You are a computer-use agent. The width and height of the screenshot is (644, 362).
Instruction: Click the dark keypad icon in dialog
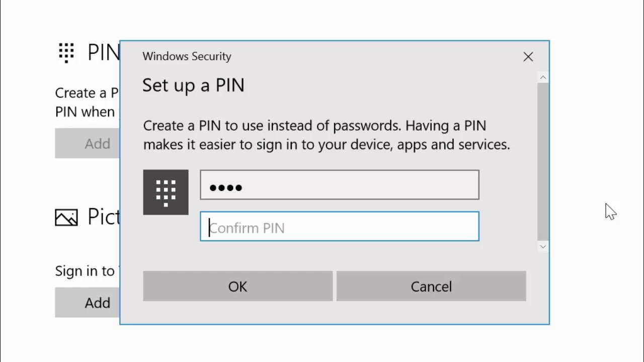[x=166, y=193]
